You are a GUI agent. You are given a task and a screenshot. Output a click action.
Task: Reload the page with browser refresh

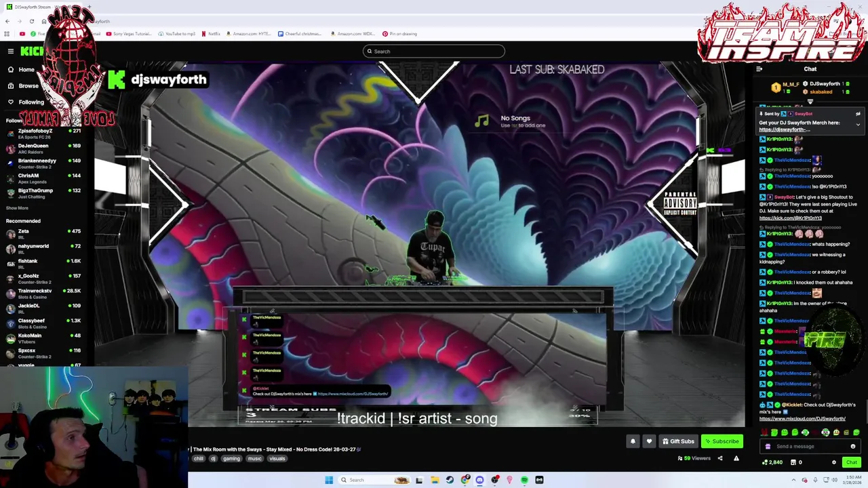click(32, 21)
